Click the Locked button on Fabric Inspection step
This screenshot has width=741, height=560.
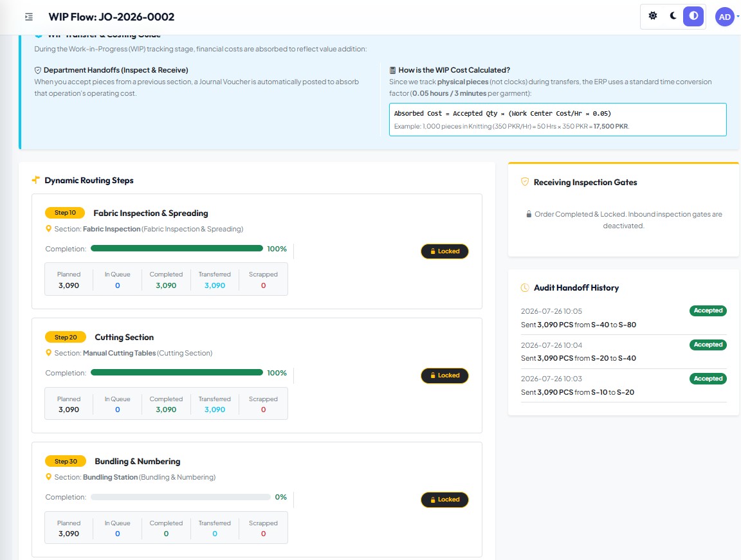coord(444,251)
